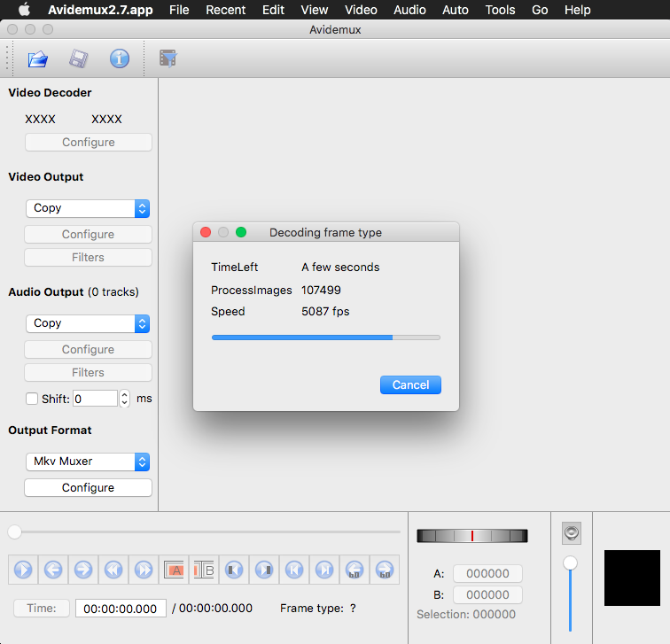Click the decoding progress bar
670x644 pixels.
pos(326,338)
